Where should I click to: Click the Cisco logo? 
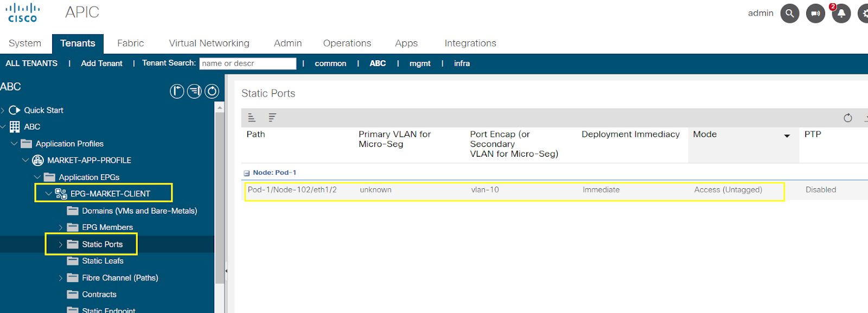[x=22, y=13]
